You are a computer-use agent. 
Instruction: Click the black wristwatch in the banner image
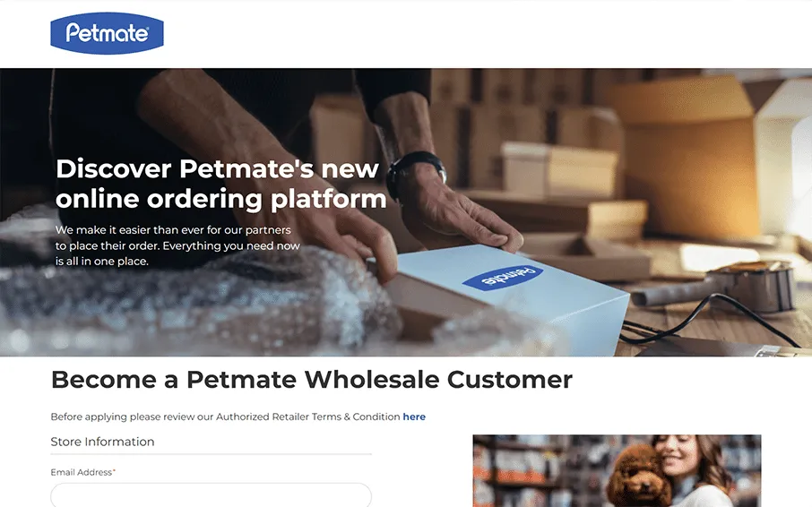point(415,175)
